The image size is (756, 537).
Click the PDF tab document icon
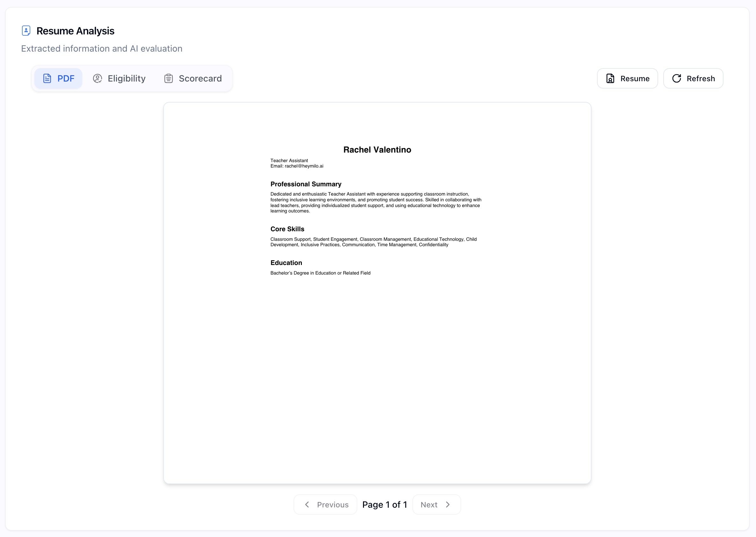tap(47, 78)
